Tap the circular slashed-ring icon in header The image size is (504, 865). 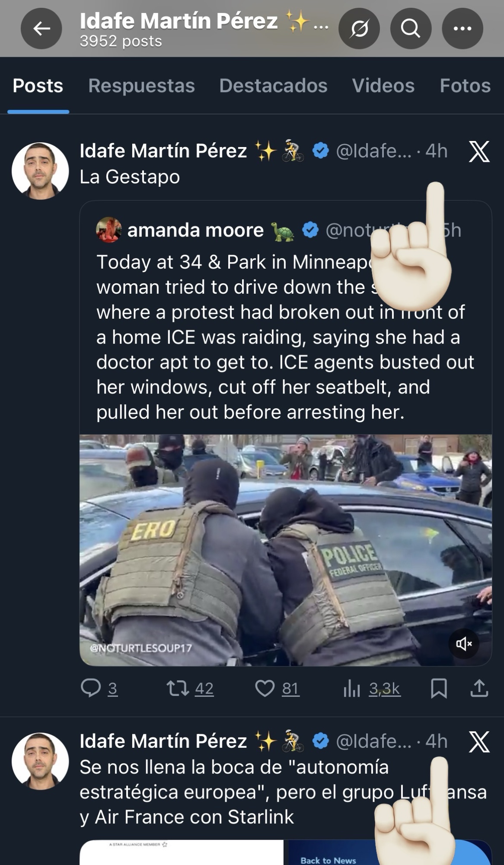(359, 29)
